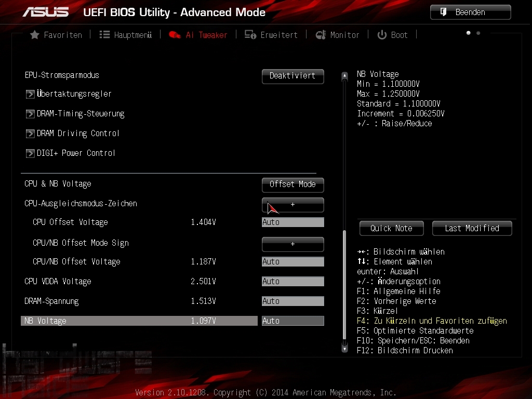Expand DIGI+ Power Control submenu
532x399 pixels.
[x=76, y=153]
